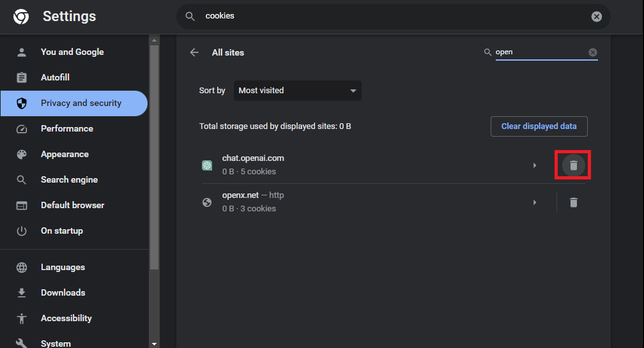Click the chat.openai.com favicon
Screen dimensions: 644x348
pyautogui.click(x=207, y=165)
